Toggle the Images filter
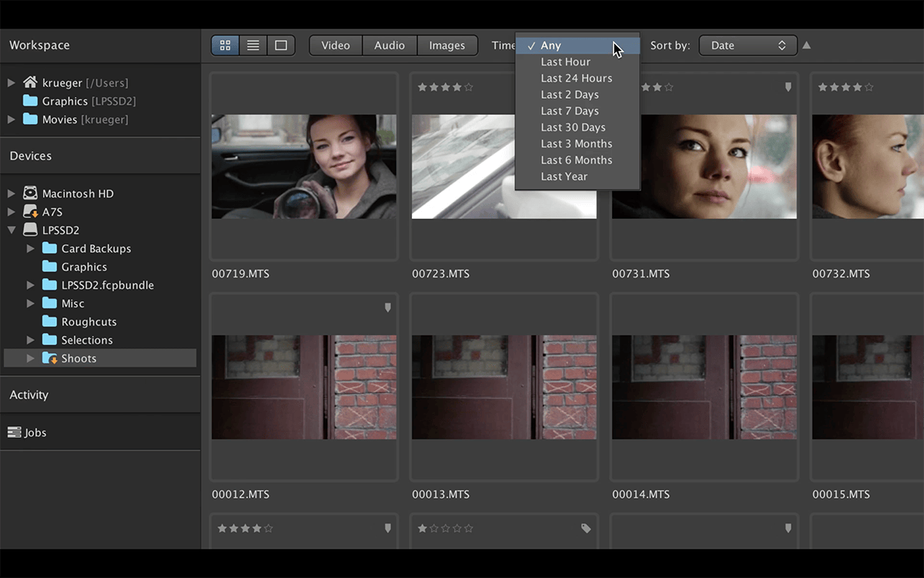This screenshot has width=924, height=578. 447,45
